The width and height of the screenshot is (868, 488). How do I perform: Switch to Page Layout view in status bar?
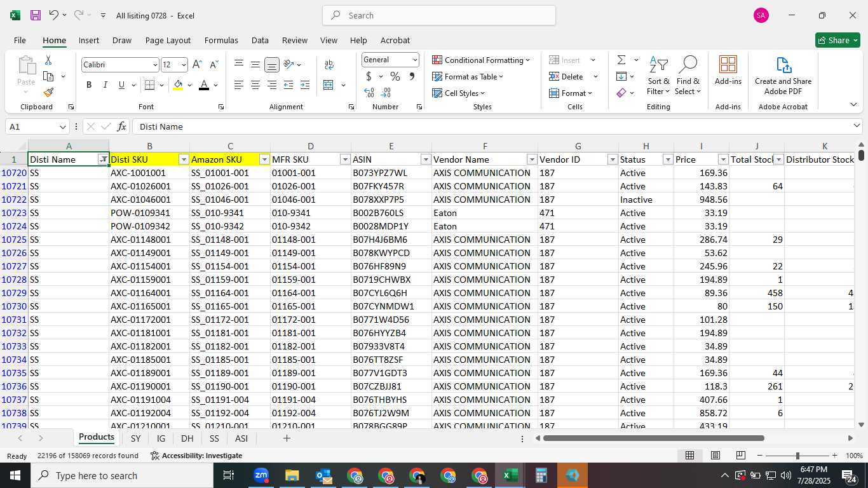tap(715, 456)
